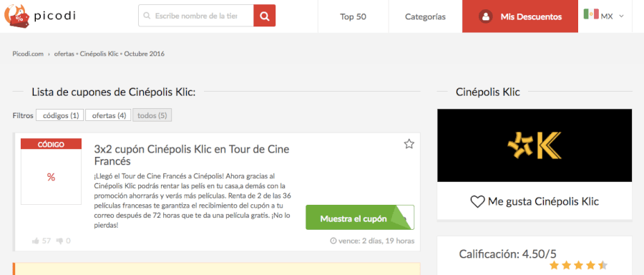Filter by códigos (1)
Screen dimensions: 644x275
[60, 115]
